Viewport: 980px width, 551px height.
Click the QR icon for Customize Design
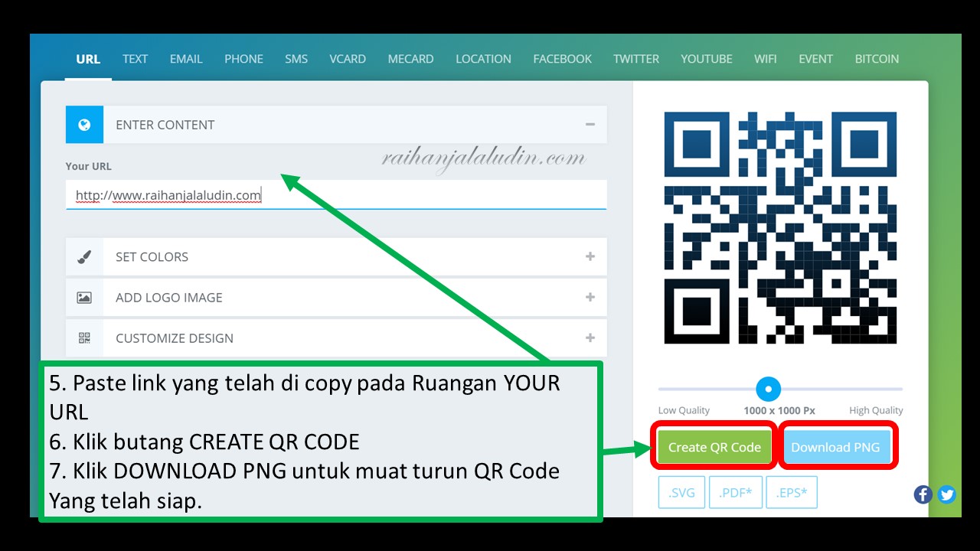tap(84, 338)
